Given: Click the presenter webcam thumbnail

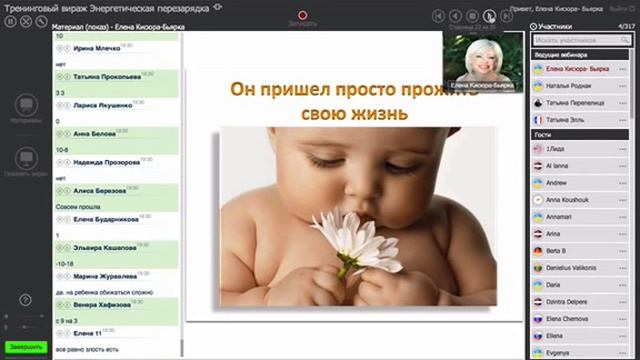Looking at the screenshot, I should click(483, 62).
